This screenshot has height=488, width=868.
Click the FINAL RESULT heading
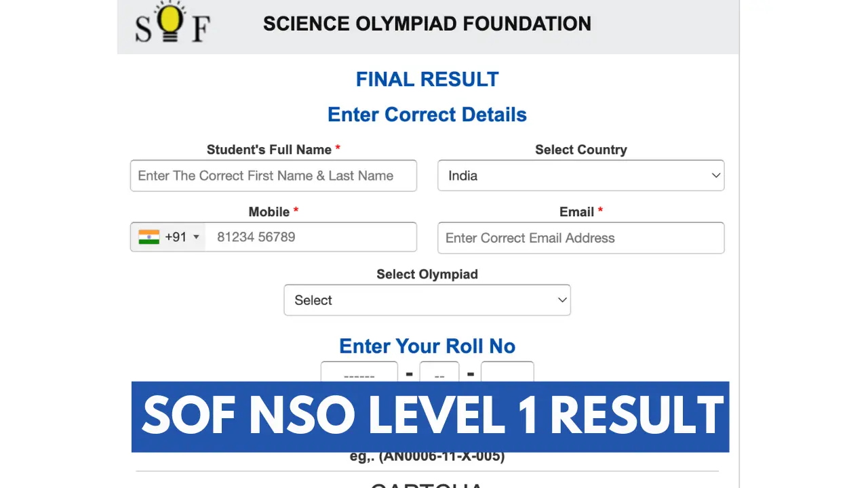coord(427,79)
